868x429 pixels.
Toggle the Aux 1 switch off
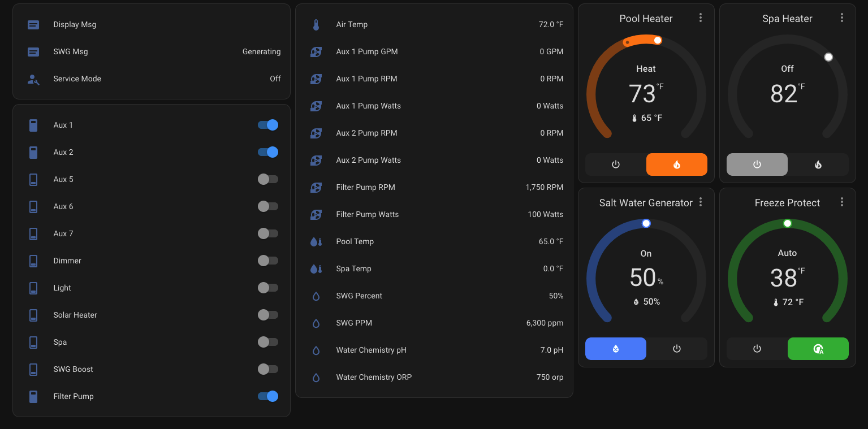(x=268, y=125)
